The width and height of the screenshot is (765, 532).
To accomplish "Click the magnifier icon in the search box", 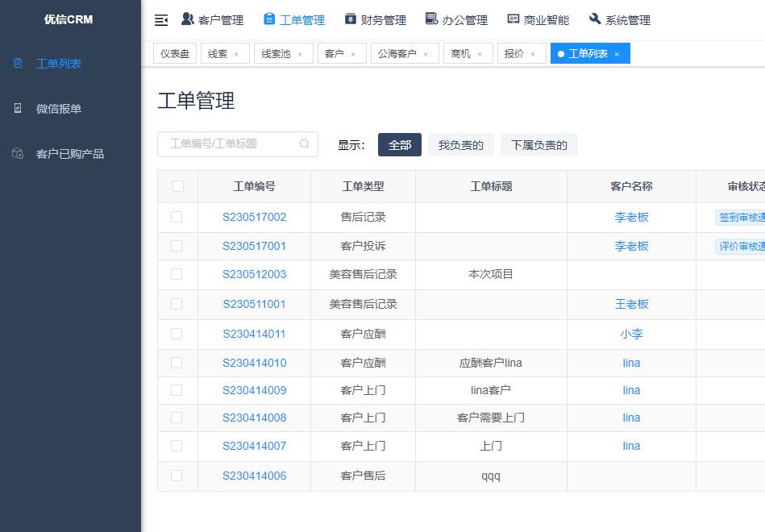I will [x=304, y=144].
